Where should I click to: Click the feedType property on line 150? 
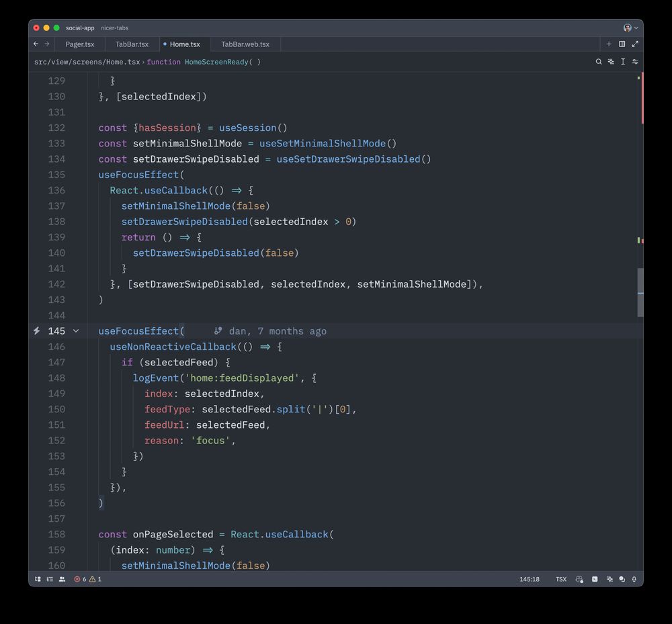click(x=167, y=409)
